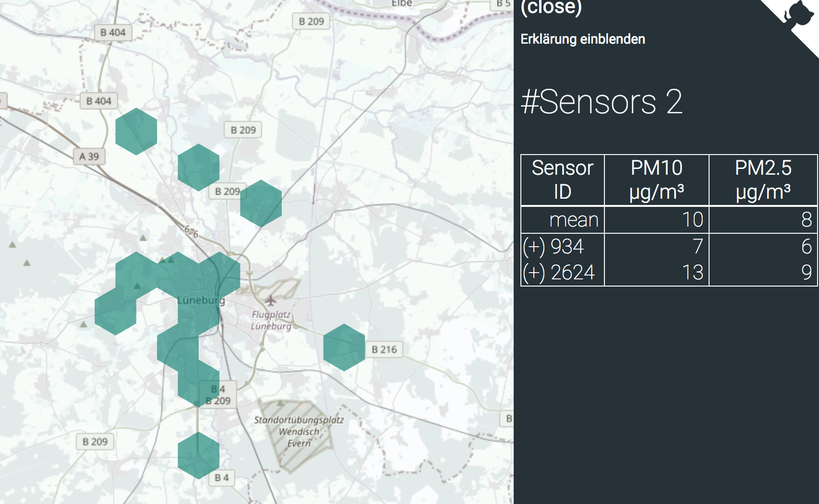
Task: Click the Sensor ID column header
Action: coord(563,180)
